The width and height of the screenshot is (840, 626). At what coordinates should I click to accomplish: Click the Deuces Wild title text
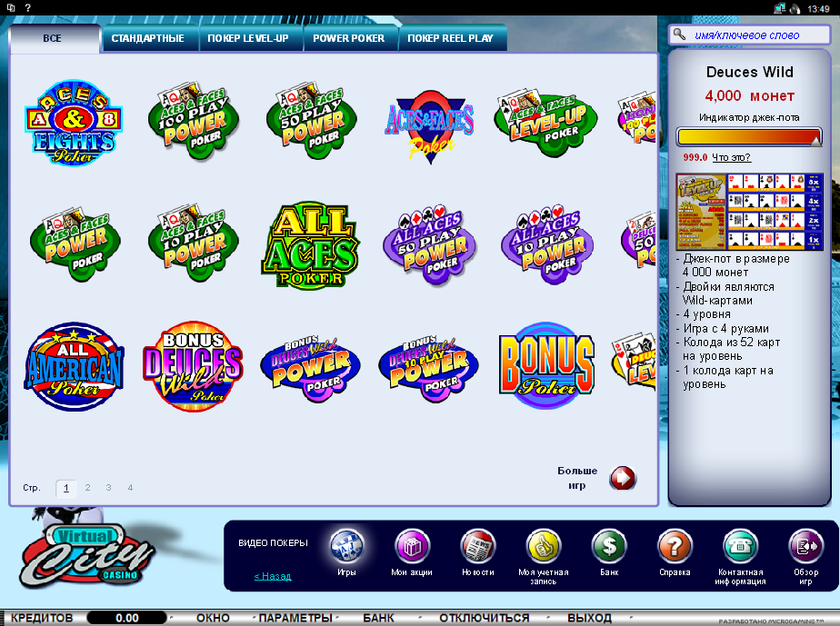[749, 72]
